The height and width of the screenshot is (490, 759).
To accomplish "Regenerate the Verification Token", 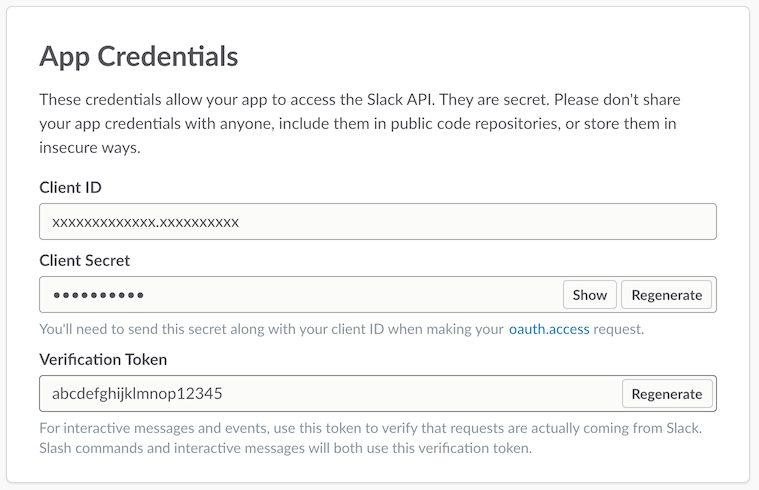I will [667, 394].
